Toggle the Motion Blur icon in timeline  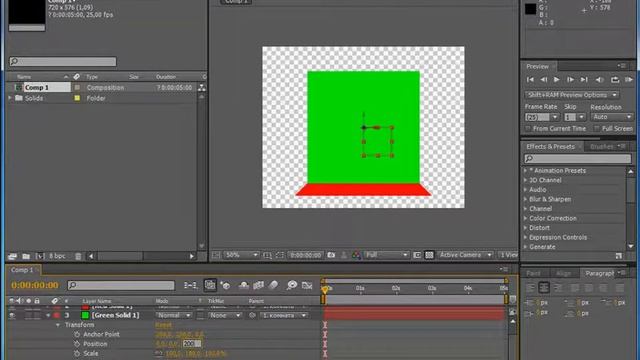(273, 285)
